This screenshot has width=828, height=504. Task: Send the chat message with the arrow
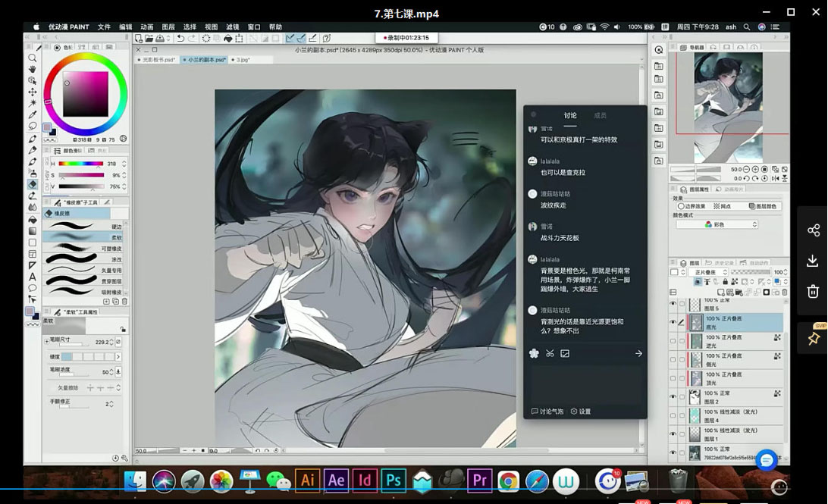(x=638, y=353)
